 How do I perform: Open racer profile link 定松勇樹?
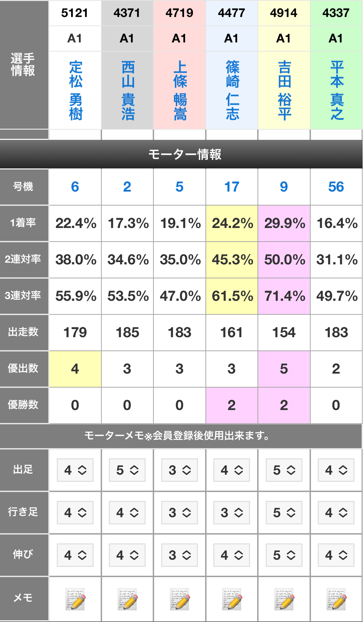click(76, 91)
